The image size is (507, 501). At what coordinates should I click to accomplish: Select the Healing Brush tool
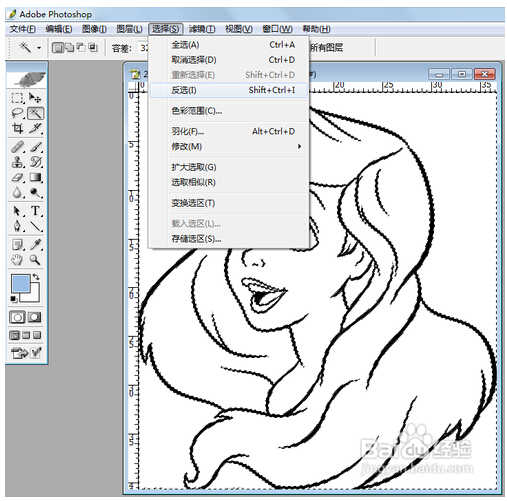point(17,147)
